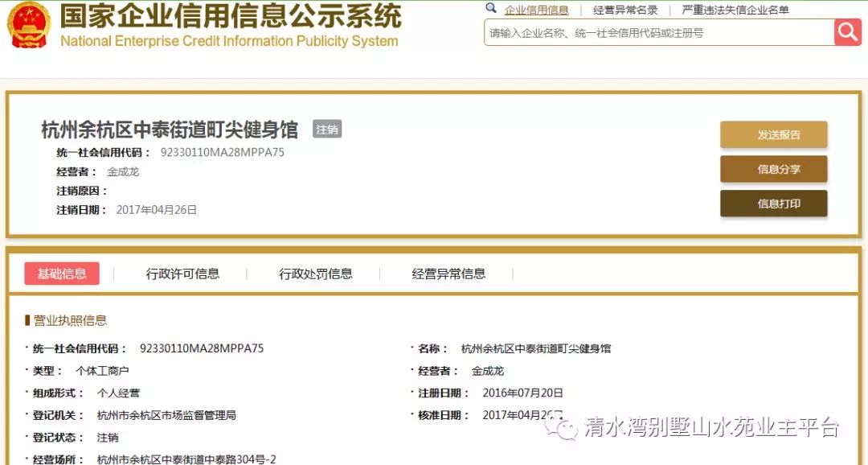Click the company title 杭州余杭区中泰街道町尖健身馆
The image size is (868, 465).
(x=170, y=130)
